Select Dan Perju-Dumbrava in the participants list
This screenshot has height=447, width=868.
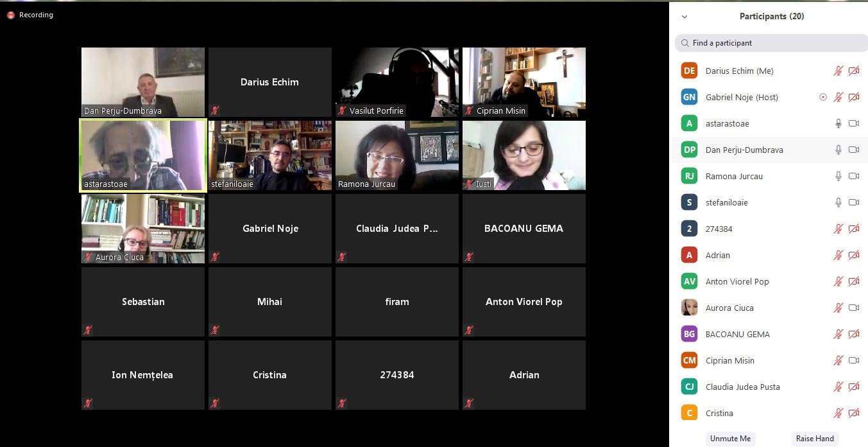[744, 150]
